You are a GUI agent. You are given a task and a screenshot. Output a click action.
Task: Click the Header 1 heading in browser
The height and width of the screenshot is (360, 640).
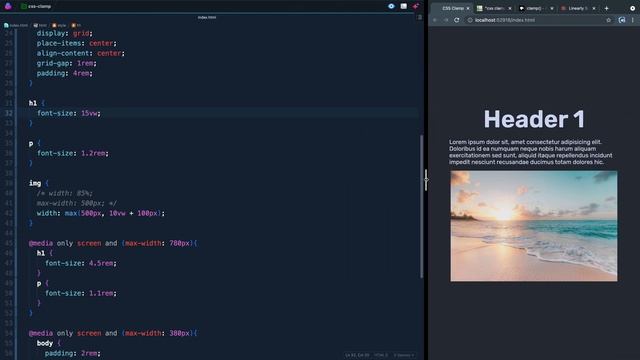click(534, 119)
